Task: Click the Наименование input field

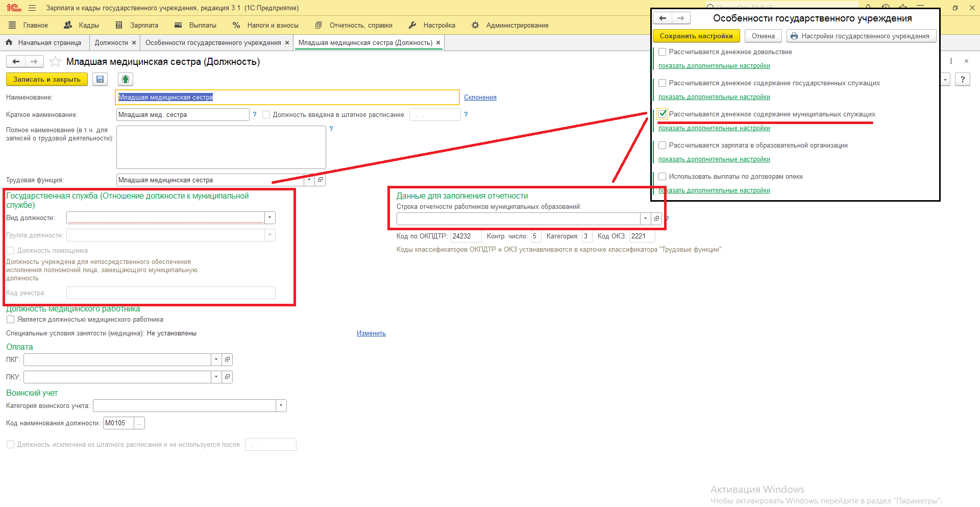Action: [287, 97]
